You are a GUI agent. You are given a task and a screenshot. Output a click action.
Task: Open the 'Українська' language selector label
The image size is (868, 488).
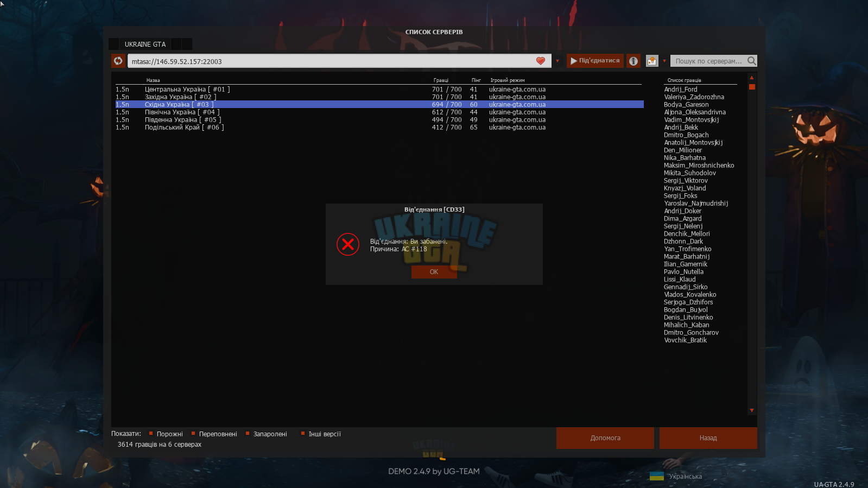pos(685,476)
